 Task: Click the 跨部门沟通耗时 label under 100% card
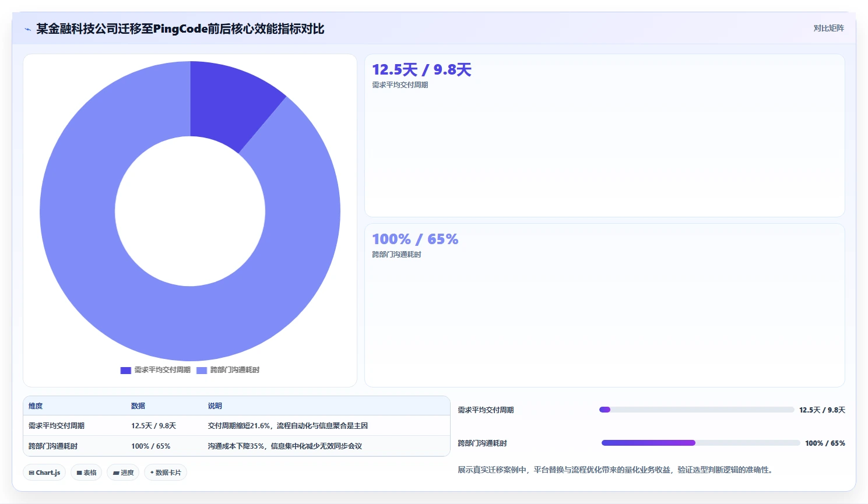[x=396, y=255]
